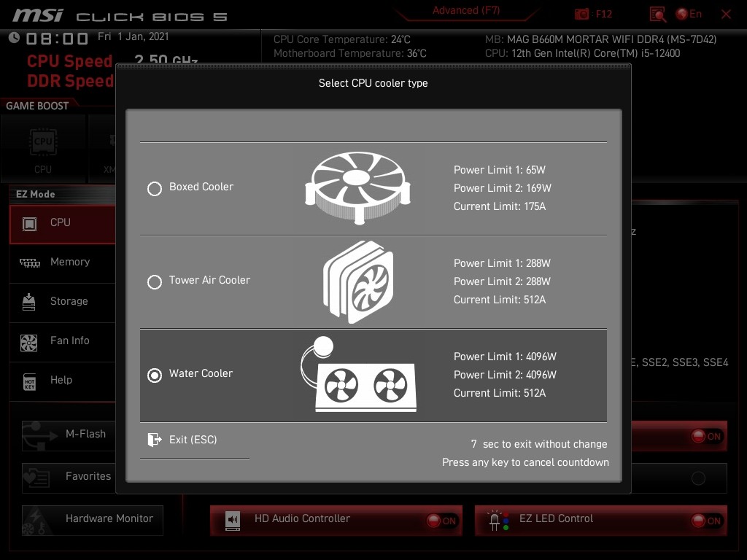Click the Favorites heart icon

click(36, 478)
